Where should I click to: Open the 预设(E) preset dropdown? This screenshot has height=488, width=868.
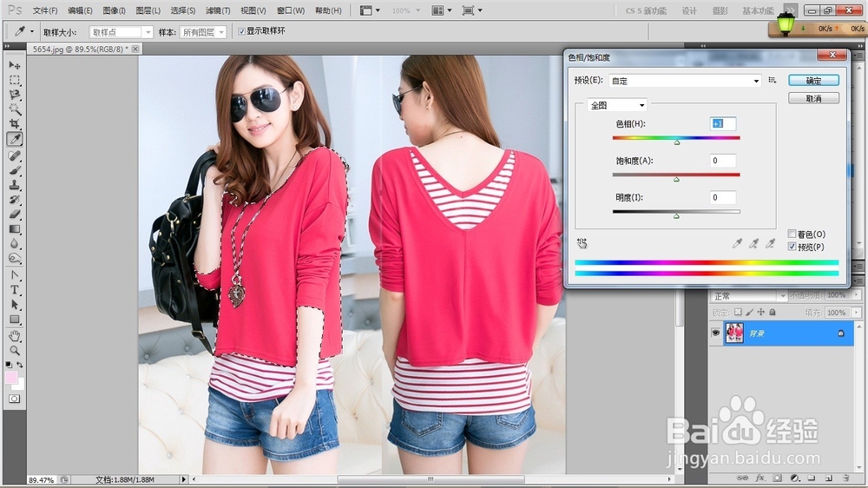point(685,81)
